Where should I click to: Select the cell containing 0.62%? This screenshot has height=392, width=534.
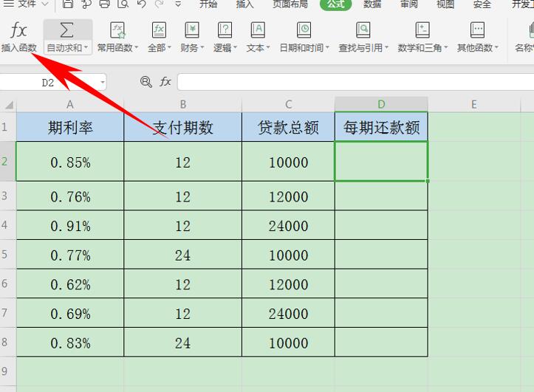[x=70, y=283]
